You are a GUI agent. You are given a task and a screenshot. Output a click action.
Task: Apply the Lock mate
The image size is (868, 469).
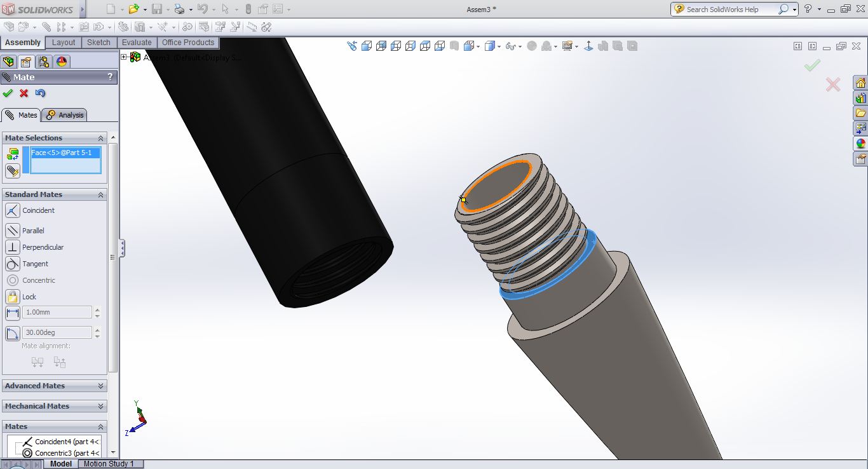[x=13, y=297]
